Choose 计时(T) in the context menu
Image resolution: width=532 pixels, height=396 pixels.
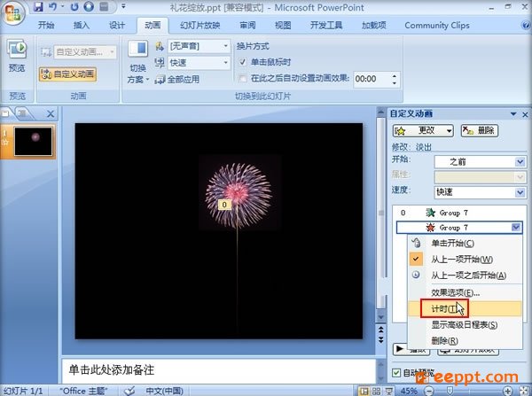[x=465, y=308]
